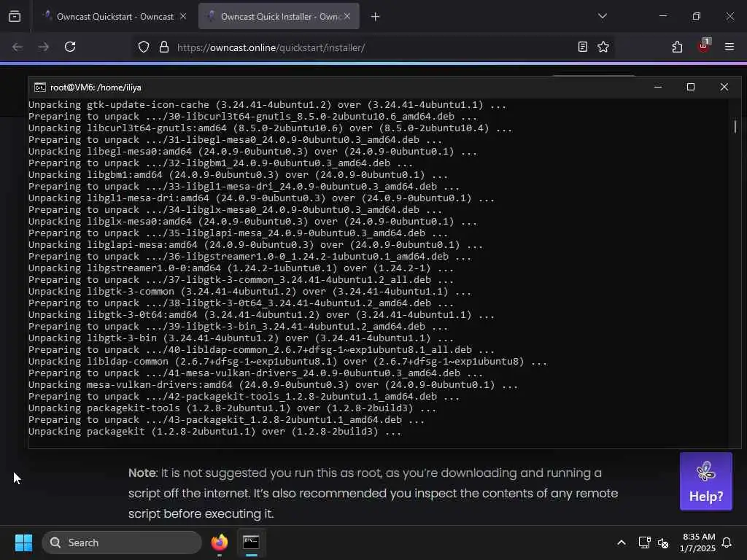Click 'Unpacking mesa-vulkan-drivers:amd64' terminal line
The width and height of the screenshot is (747, 560).
(x=273, y=385)
